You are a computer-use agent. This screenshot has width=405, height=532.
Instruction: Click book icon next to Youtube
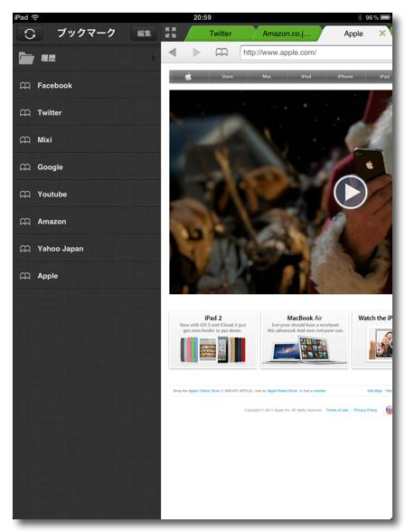tap(25, 194)
